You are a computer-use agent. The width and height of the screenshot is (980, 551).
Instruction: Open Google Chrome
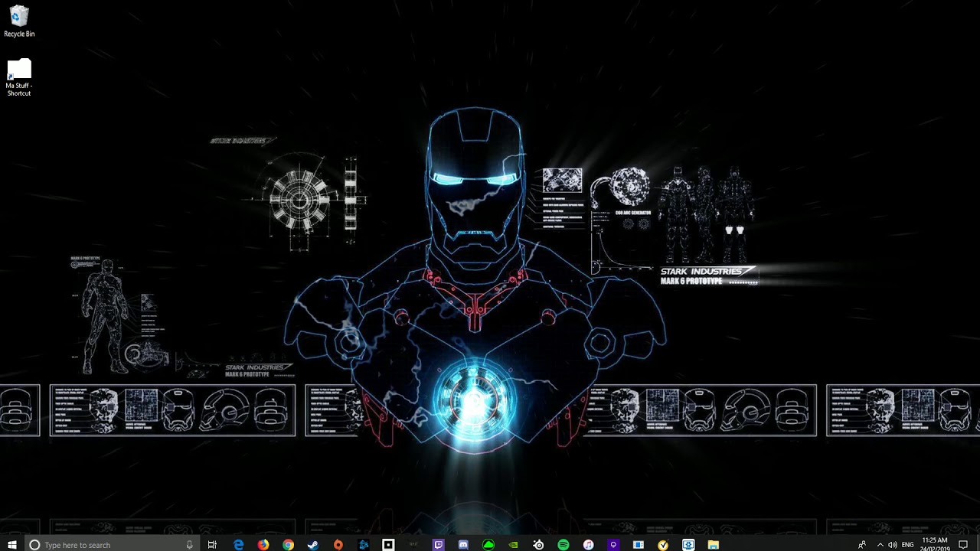coord(288,544)
